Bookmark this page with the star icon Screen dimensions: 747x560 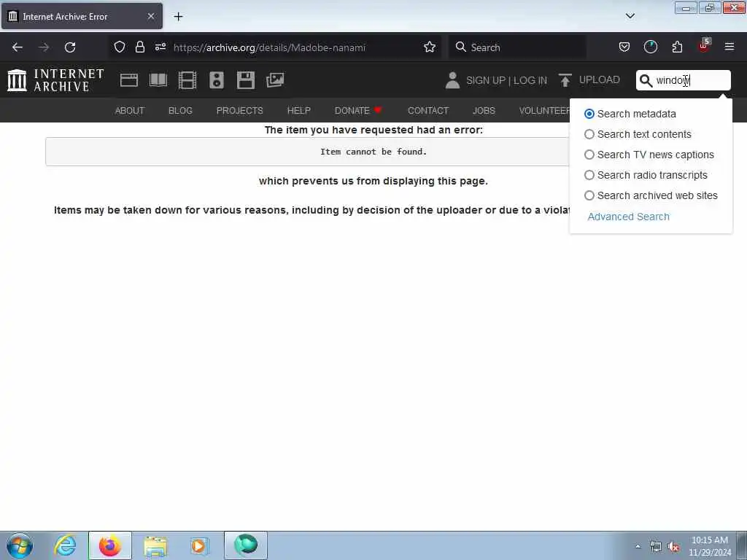pyautogui.click(x=429, y=47)
